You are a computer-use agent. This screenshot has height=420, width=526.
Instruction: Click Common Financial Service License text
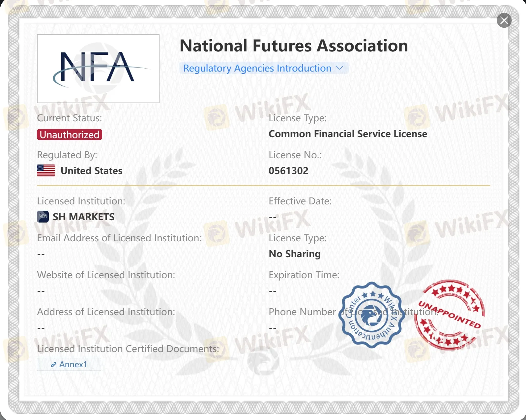coord(348,134)
